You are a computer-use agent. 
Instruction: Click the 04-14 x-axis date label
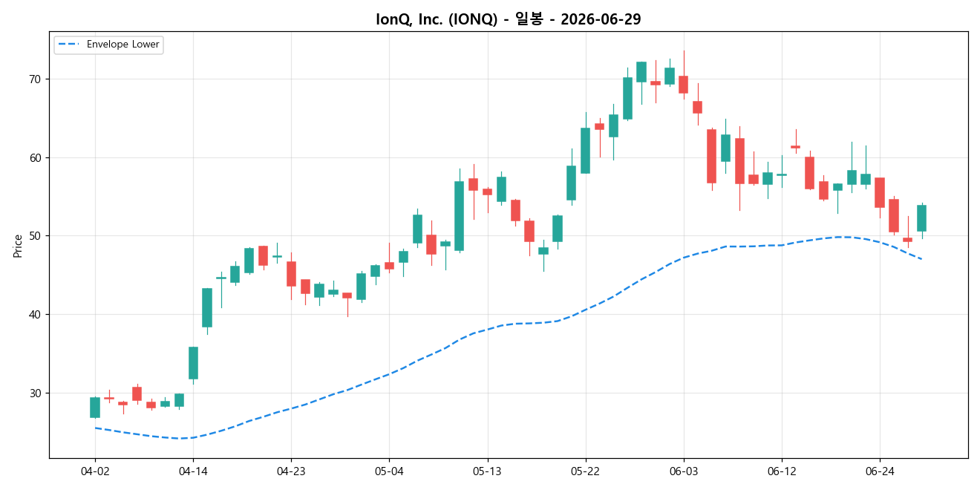click(193, 471)
